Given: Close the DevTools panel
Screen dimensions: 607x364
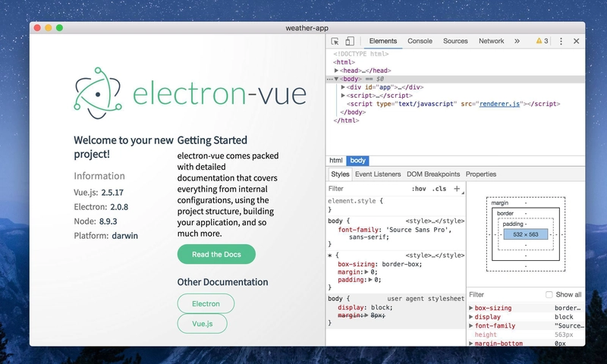Looking at the screenshot, I should (576, 41).
